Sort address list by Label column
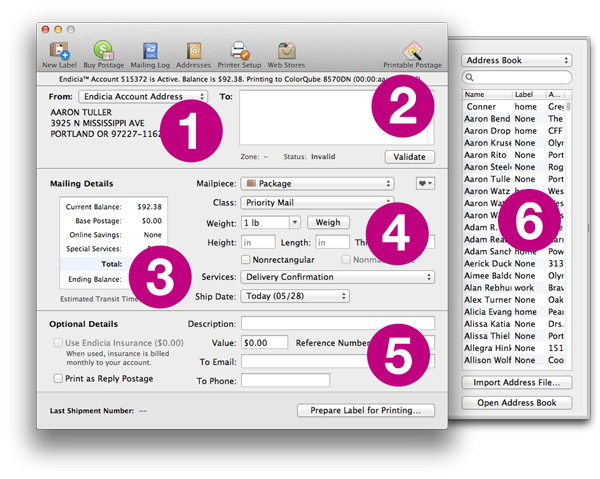600x479 pixels. pyautogui.click(x=529, y=94)
